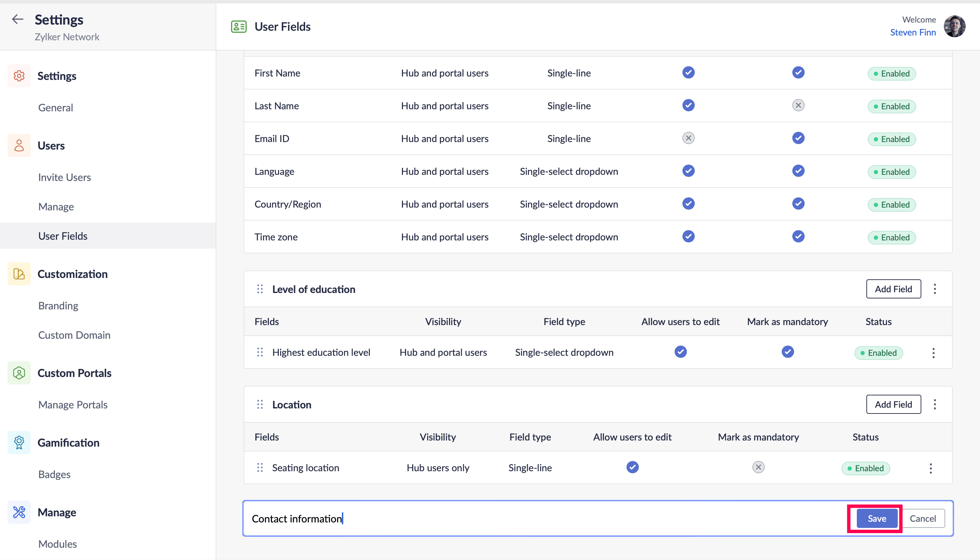Save the Contact information section

point(877,518)
